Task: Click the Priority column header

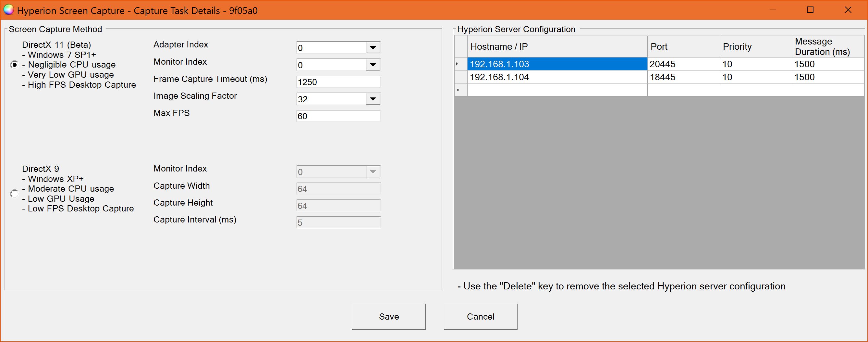Action: click(x=756, y=46)
